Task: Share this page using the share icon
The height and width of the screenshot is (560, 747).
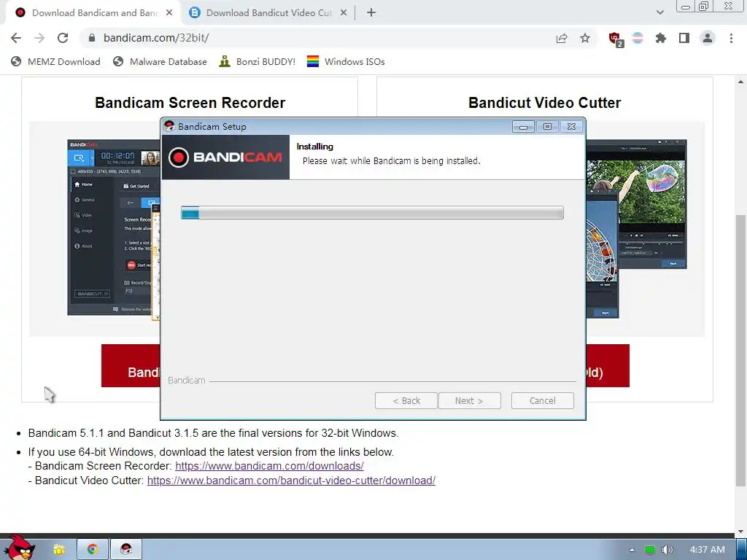Action: pyautogui.click(x=562, y=38)
